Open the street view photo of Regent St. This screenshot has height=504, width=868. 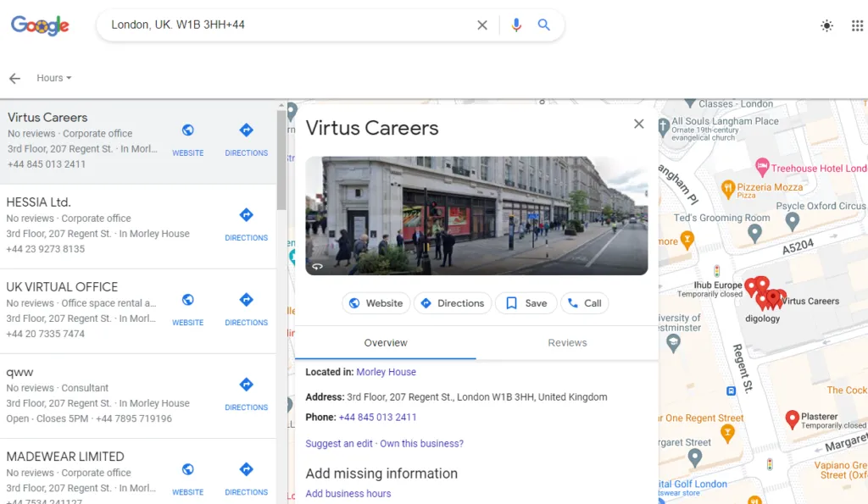[x=476, y=216]
